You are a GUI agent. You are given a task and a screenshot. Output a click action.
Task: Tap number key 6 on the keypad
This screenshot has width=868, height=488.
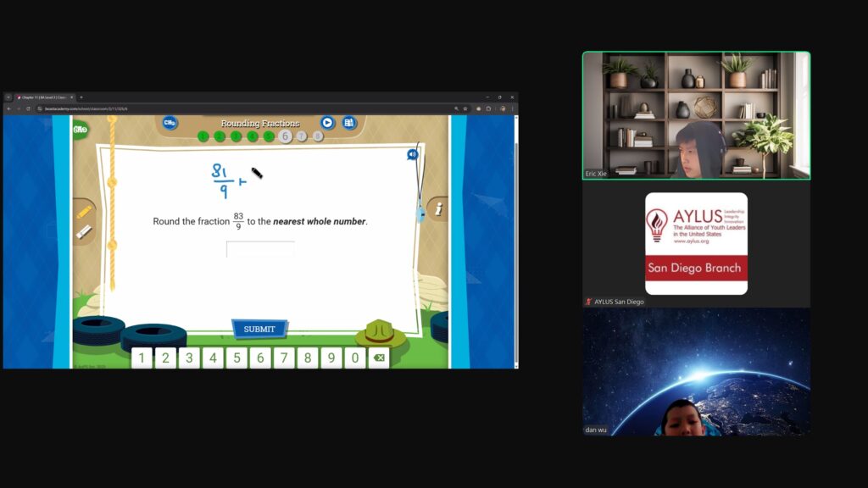[260, 358]
